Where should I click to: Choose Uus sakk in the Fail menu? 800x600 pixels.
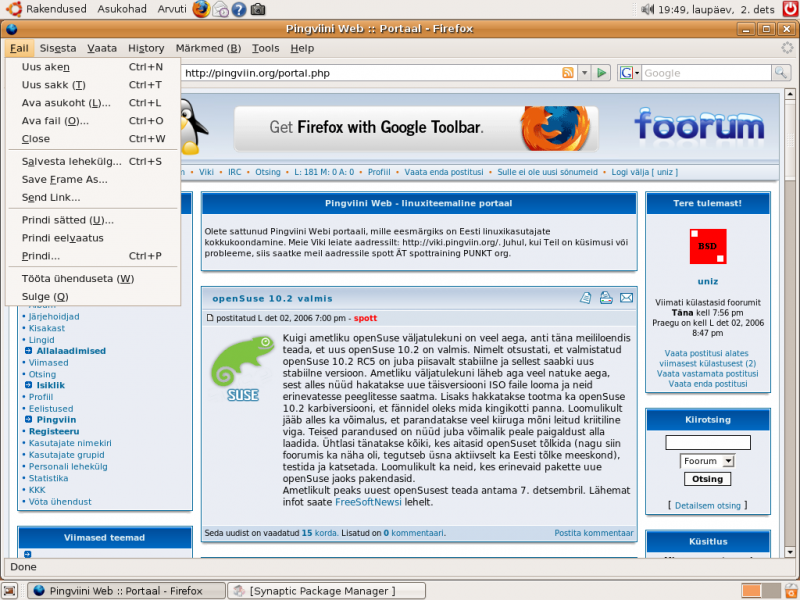pyautogui.click(x=93, y=85)
